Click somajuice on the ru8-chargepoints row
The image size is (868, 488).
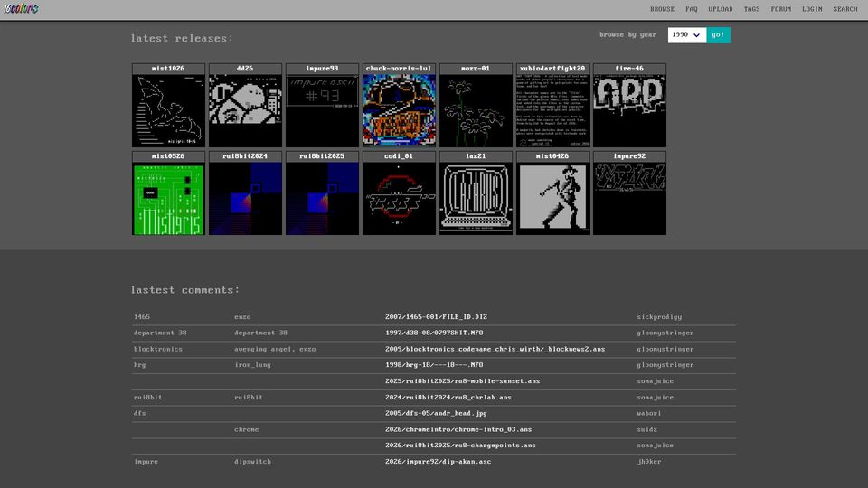tap(655, 446)
